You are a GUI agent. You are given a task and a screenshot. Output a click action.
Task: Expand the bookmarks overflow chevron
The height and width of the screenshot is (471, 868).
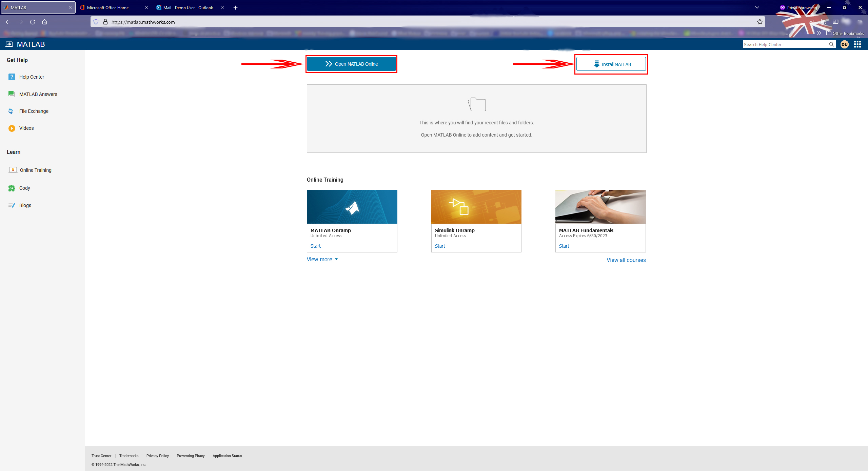[x=819, y=33]
